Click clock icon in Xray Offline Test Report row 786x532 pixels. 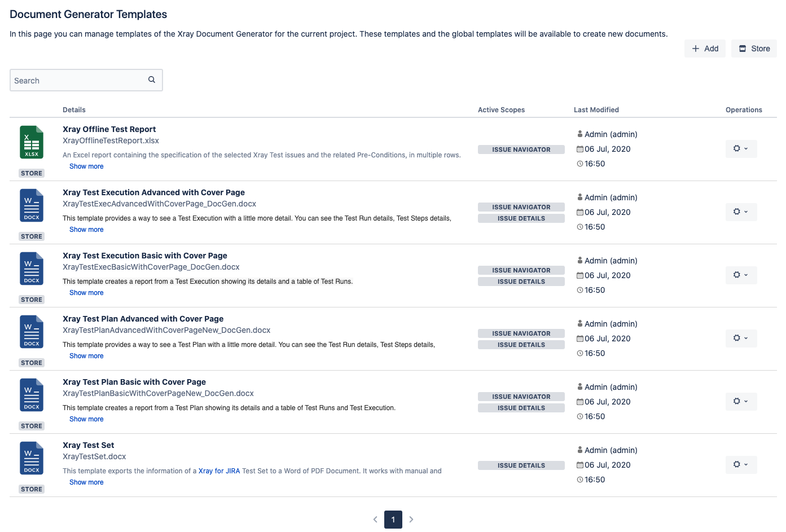pos(580,164)
